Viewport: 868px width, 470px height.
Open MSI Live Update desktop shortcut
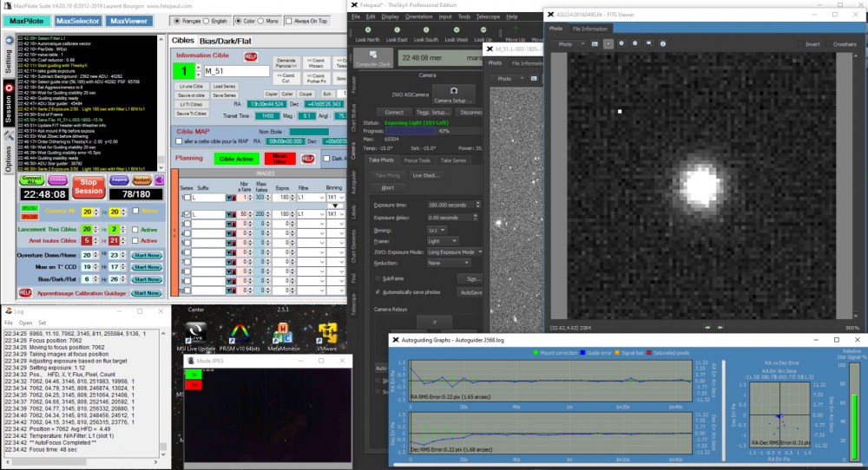[x=196, y=335]
